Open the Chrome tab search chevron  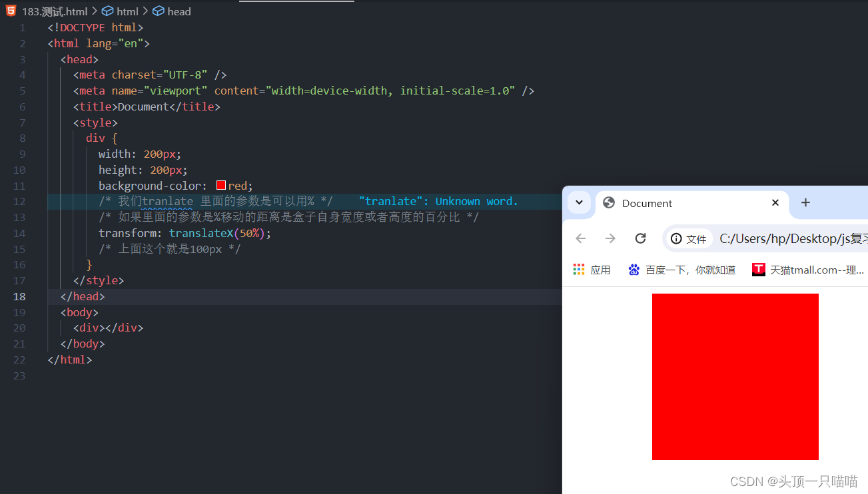579,202
